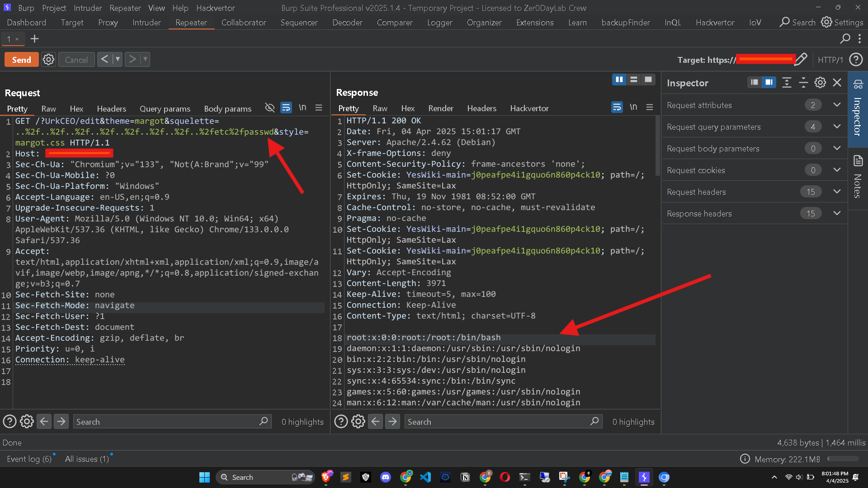
Task: Open All issues (1)
Action: [x=87, y=459]
